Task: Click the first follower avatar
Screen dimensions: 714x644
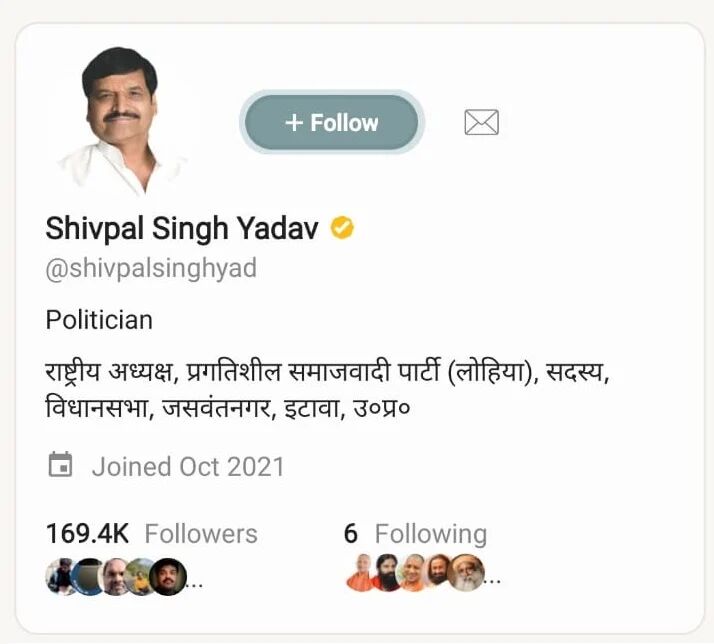Action: pos(62,575)
